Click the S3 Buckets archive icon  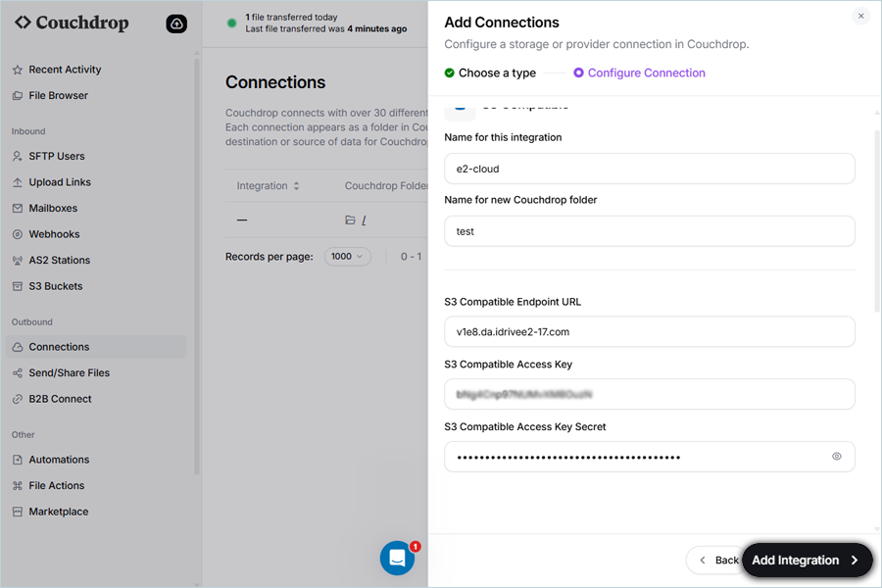pos(18,286)
